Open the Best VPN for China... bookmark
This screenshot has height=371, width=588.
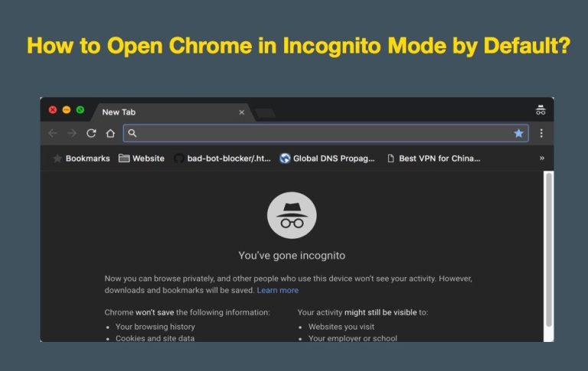coord(433,158)
